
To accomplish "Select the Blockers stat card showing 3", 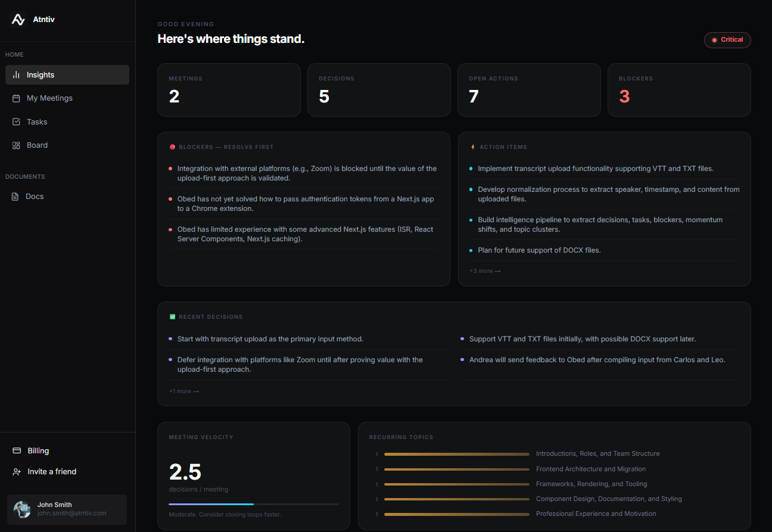I will pos(679,89).
